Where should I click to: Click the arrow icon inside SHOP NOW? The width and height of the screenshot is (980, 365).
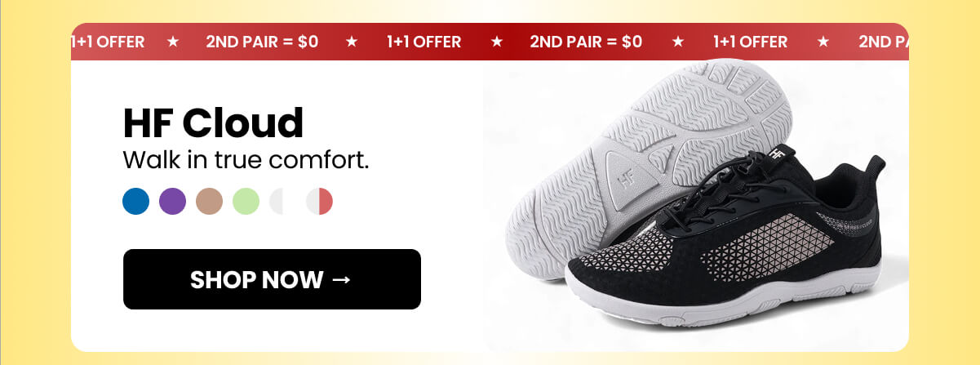342,279
